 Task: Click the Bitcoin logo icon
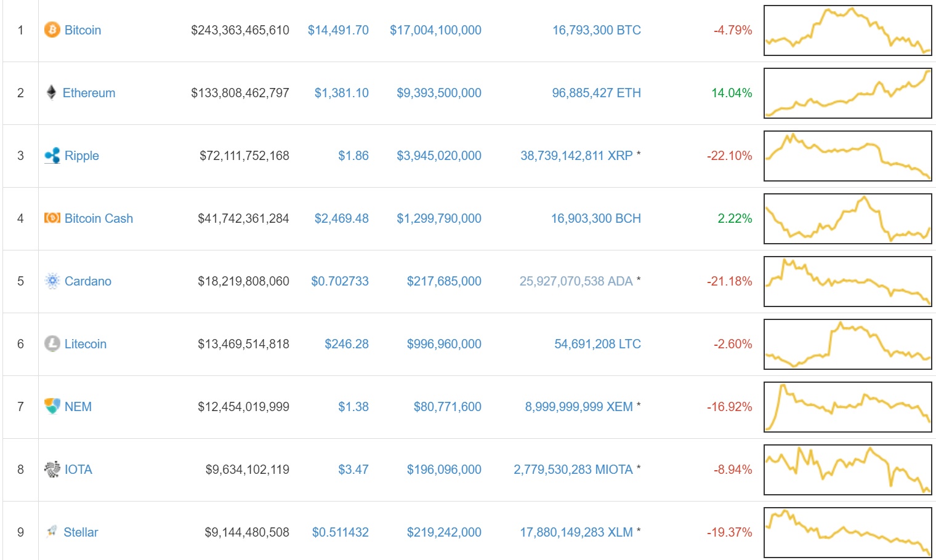52,30
